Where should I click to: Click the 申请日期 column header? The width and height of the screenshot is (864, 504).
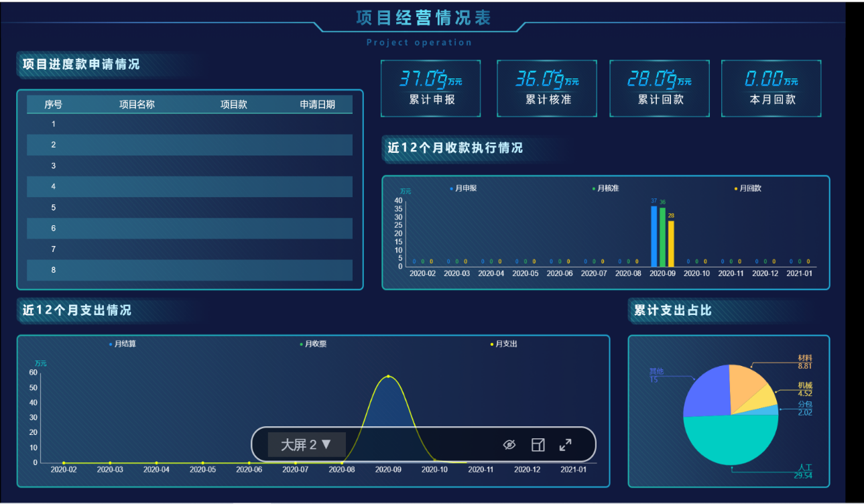pos(317,105)
